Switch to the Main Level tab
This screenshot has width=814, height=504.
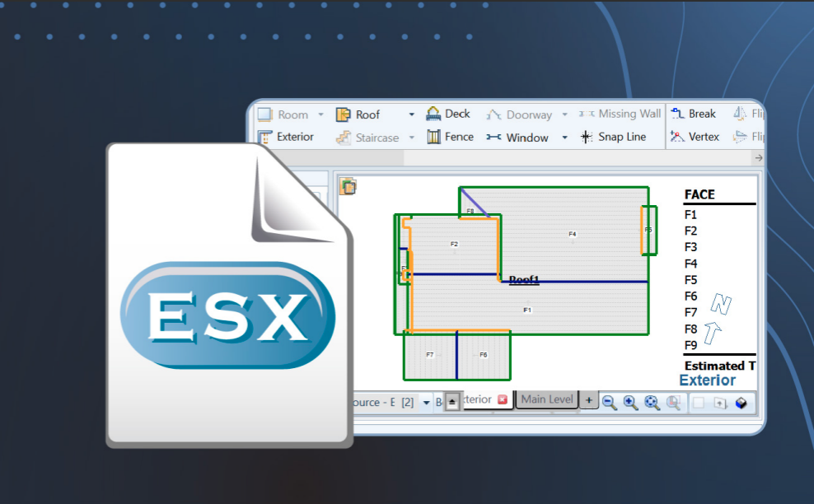(x=547, y=399)
